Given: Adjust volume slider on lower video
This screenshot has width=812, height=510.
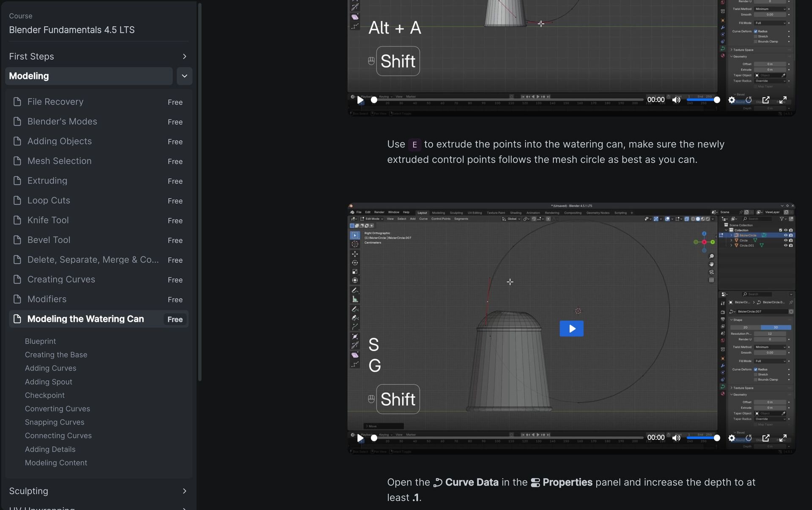Looking at the screenshot, I should pyautogui.click(x=702, y=438).
